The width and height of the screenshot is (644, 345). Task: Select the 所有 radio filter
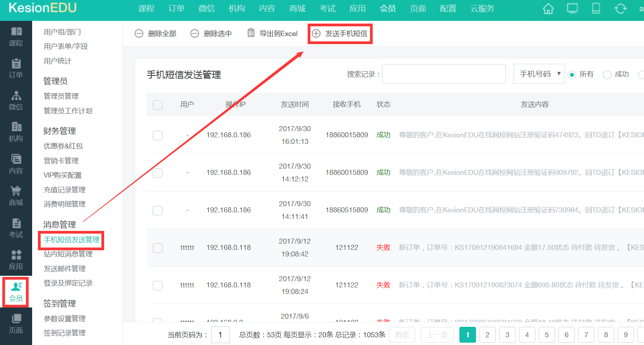point(572,75)
